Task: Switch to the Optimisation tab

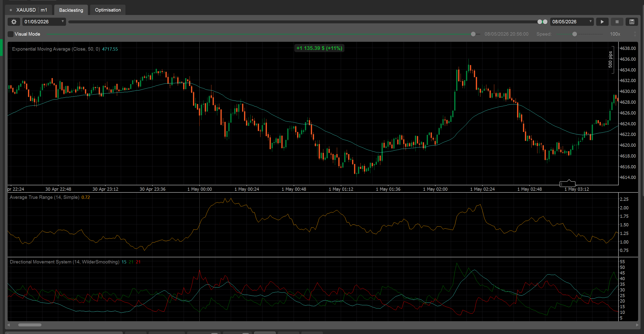Action: click(x=108, y=10)
